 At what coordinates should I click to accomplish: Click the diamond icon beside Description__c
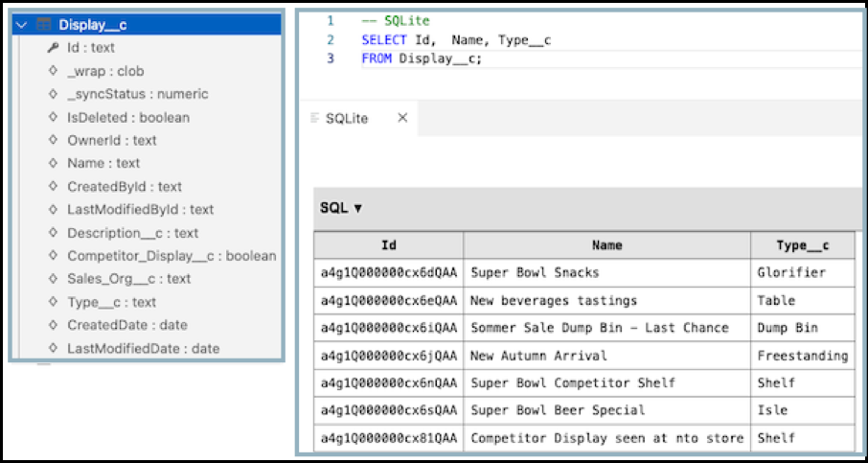coord(53,233)
